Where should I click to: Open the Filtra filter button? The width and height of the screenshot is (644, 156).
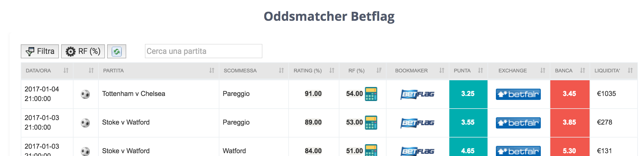click(40, 51)
